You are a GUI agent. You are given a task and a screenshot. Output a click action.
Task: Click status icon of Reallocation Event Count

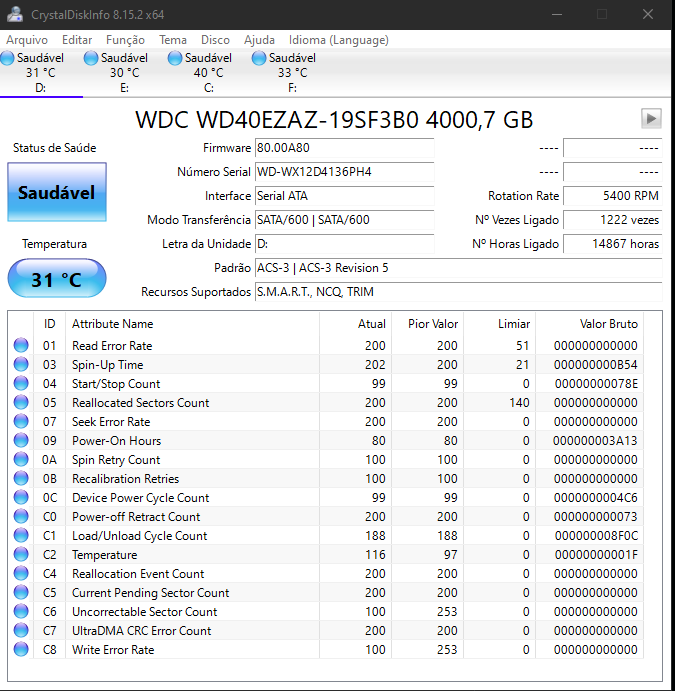coord(21,573)
